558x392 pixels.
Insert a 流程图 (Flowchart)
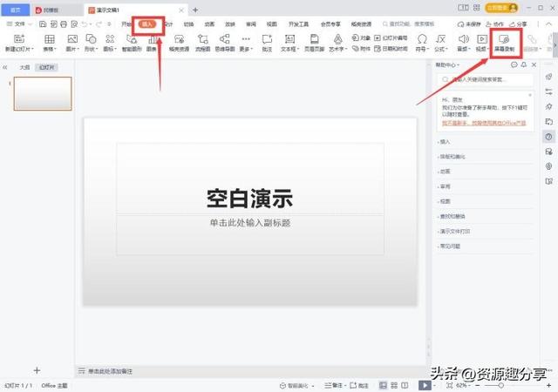click(x=203, y=43)
